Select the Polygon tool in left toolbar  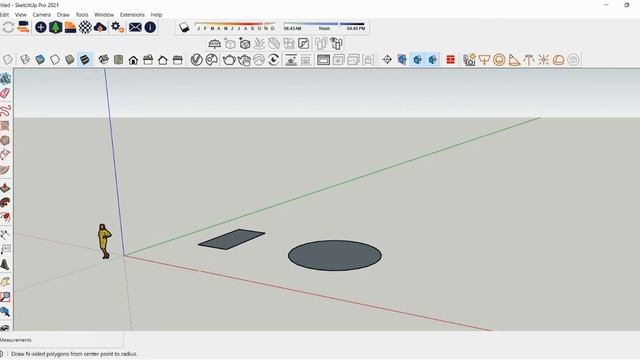point(5,141)
